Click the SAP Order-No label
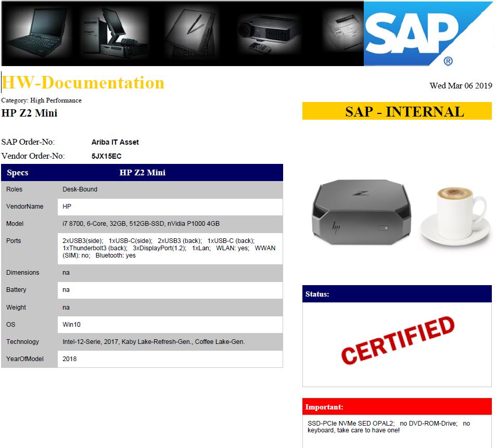This screenshot has width=496, height=448. (28, 142)
